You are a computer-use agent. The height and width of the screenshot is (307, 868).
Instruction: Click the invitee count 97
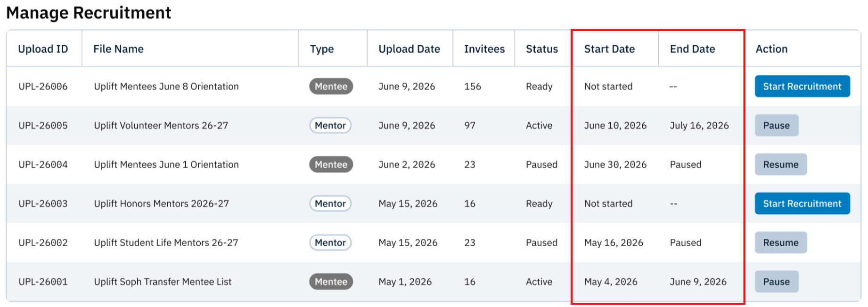(x=470, y=125)
